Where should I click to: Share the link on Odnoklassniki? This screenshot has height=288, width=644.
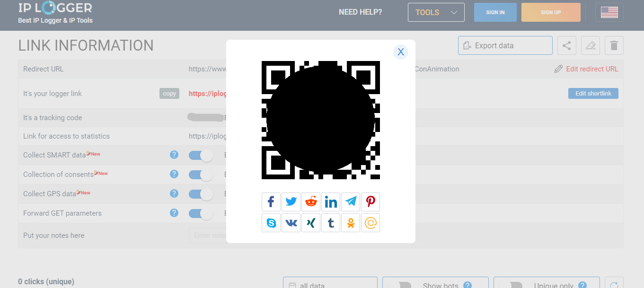click(351, 223)
